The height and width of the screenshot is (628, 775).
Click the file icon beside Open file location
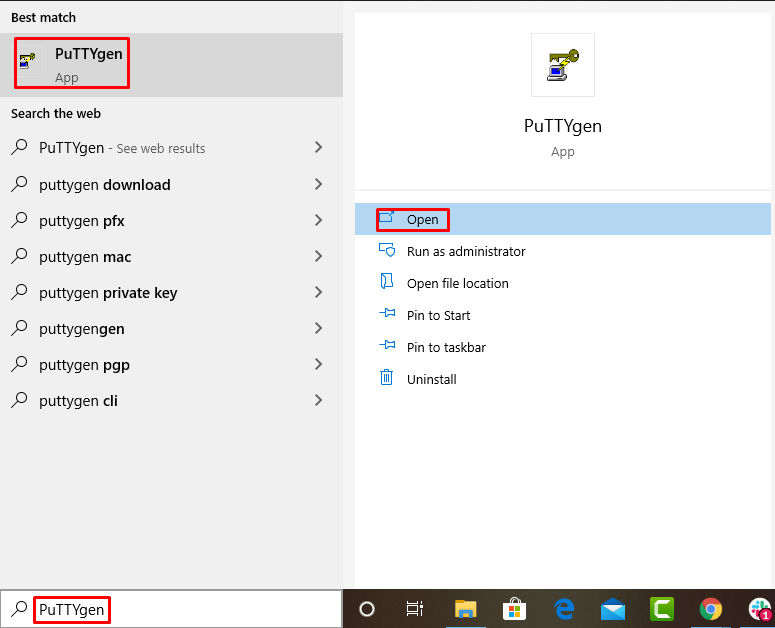click(x=387, y=281)
